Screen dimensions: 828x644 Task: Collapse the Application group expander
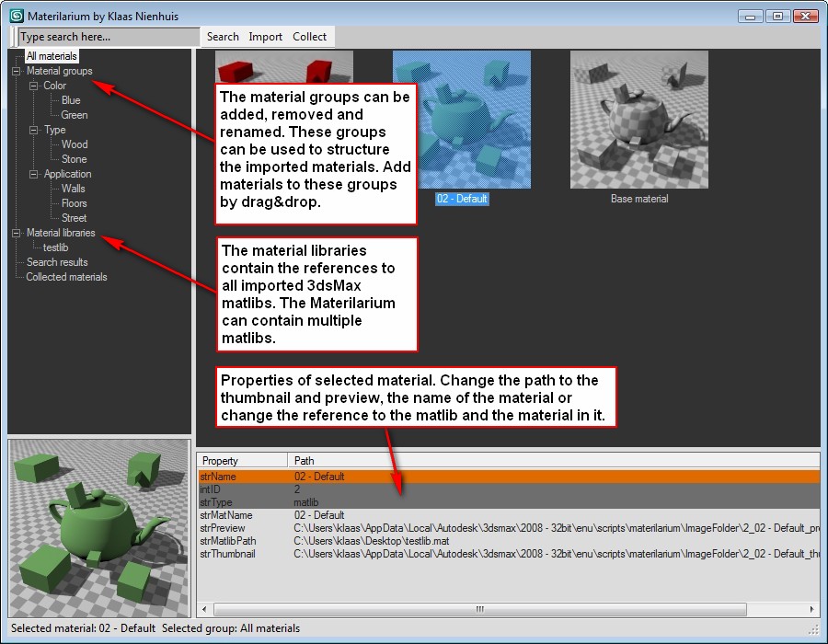coord(33,174)
